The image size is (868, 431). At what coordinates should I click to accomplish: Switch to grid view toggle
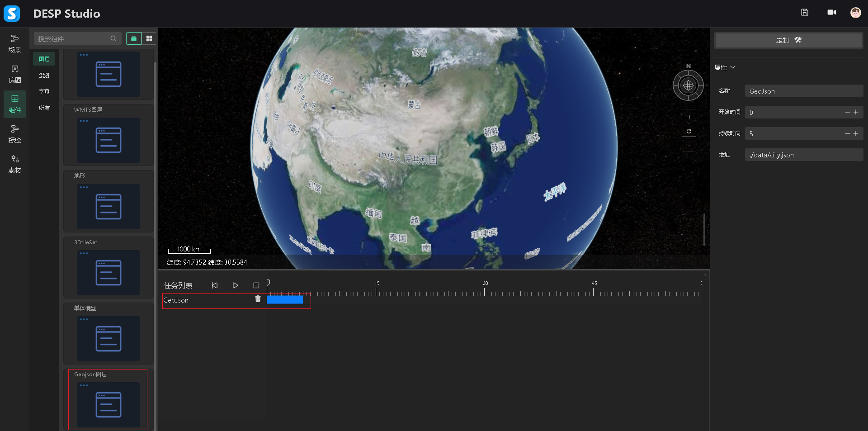(149, 39)
